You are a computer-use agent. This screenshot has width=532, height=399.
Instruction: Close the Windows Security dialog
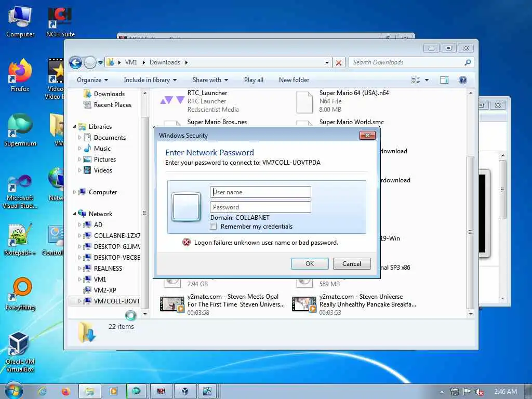(x=367, y=136)
